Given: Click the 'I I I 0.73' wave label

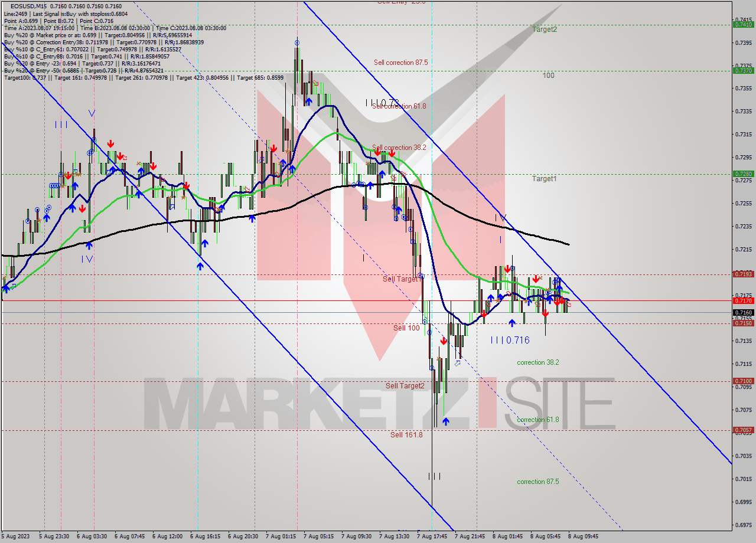Looking at the screenshot, I should [x=382, y=103].
